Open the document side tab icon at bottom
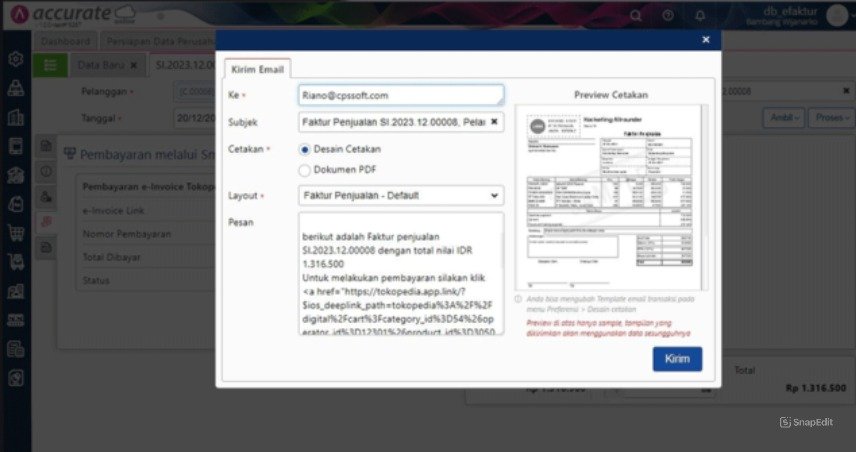Image resolution: width=856 pixels, height=452 pixels. [x=46, y=247]
